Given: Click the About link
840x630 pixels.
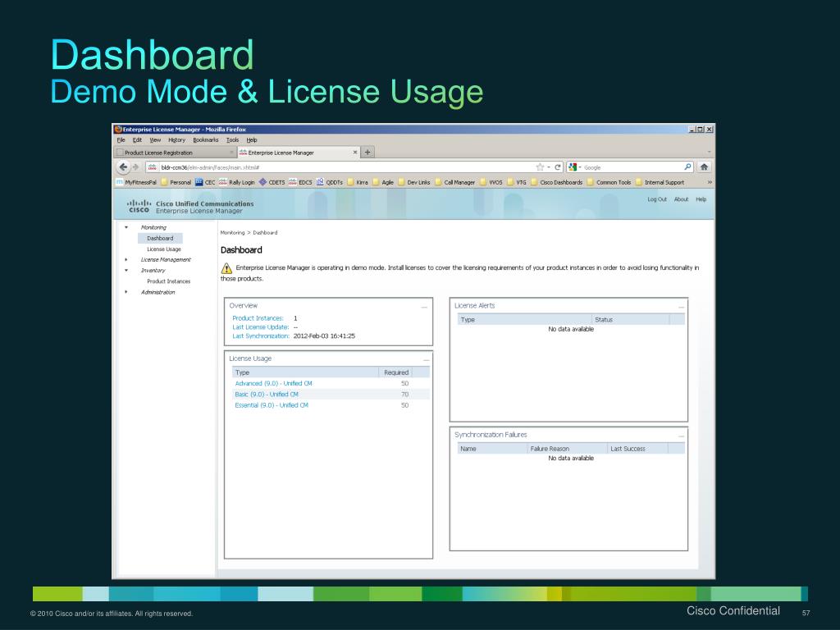Looking at the screenshot, I should pyautogui.click(x=681, y=199).
